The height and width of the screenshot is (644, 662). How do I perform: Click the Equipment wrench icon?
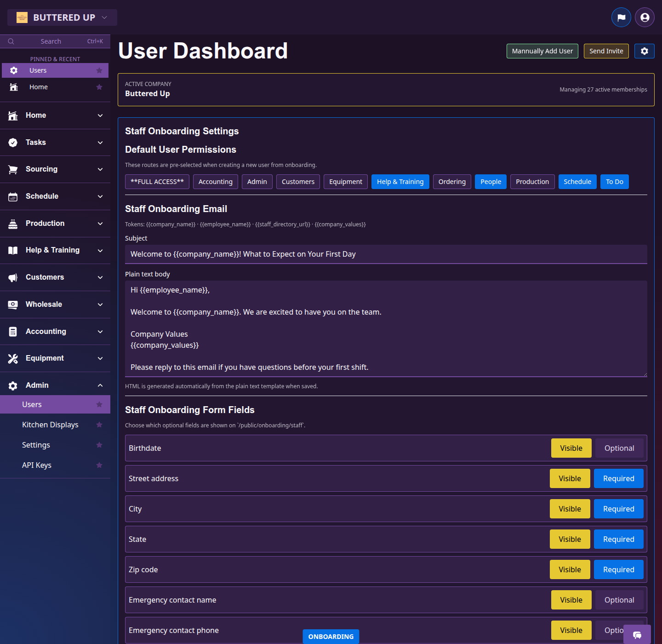pyautogui.click(x=13, y=358)
